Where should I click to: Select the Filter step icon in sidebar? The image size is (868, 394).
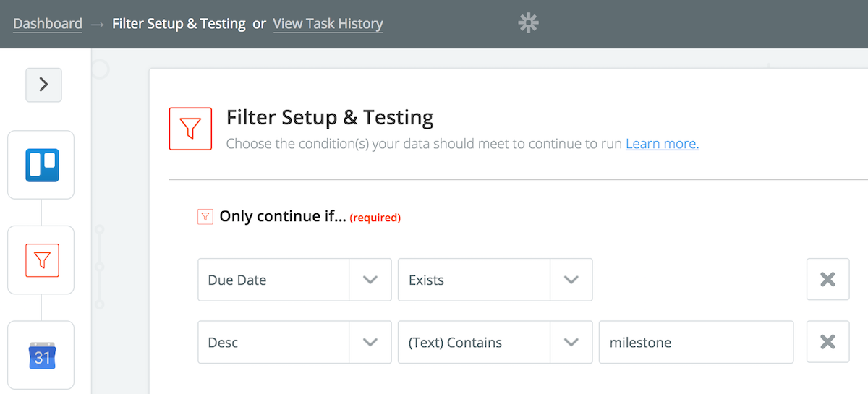click(41, 260)
